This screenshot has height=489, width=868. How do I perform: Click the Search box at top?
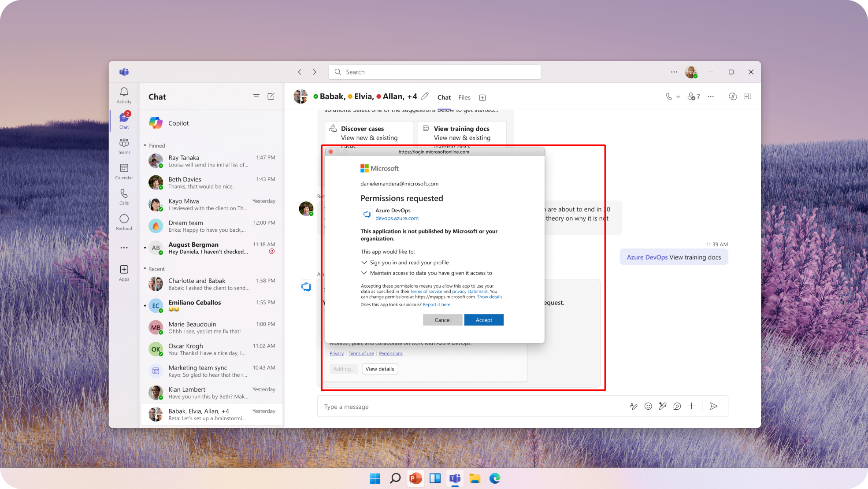[x=434, y=72]
